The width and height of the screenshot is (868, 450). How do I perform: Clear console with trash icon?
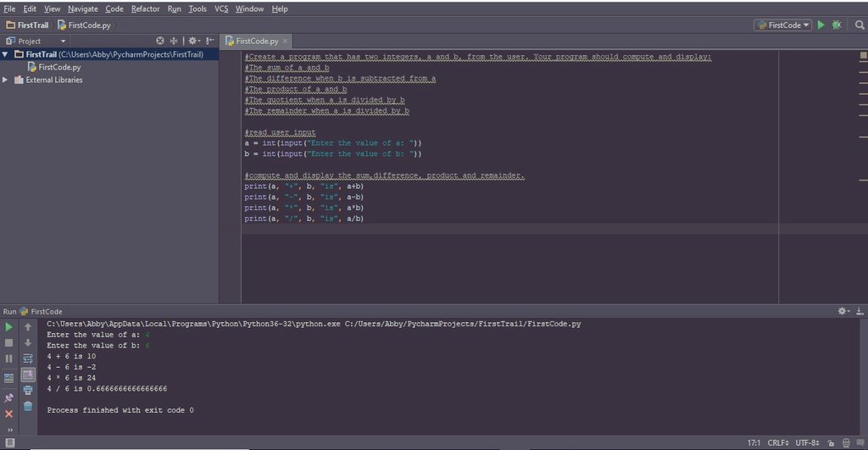[28, 406]
